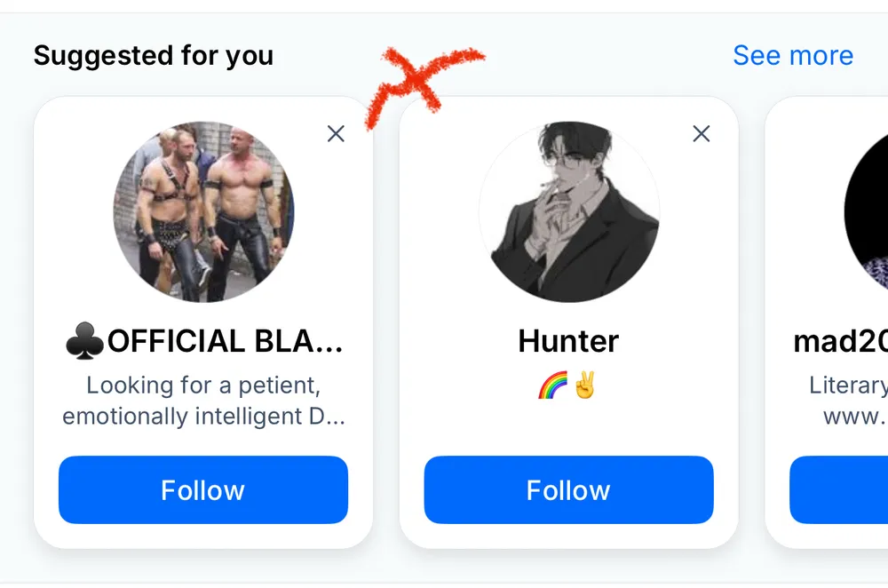Dismiss the OFFICIAL BLA suggestion card
The image size is (888, 588).
336,134
